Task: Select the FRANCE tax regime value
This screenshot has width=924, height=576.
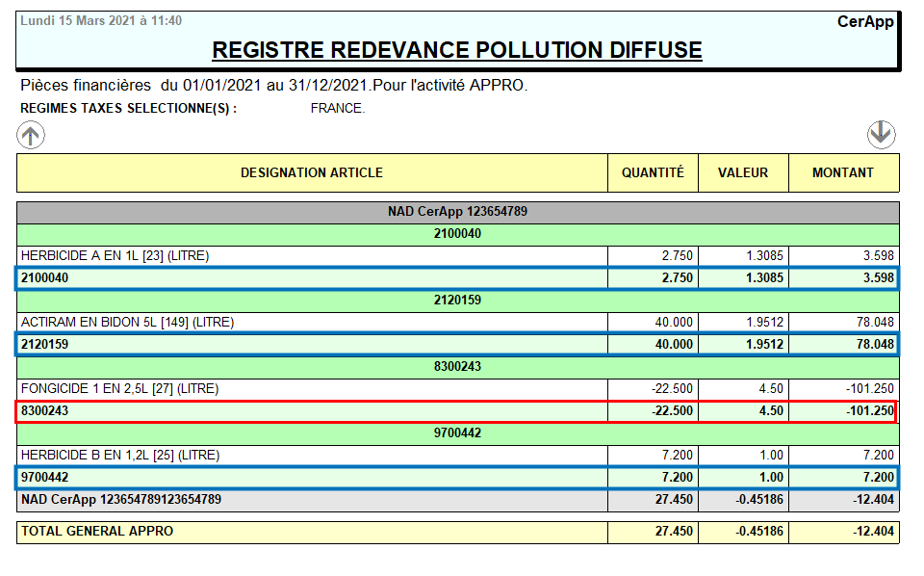Action: (338, 109)
